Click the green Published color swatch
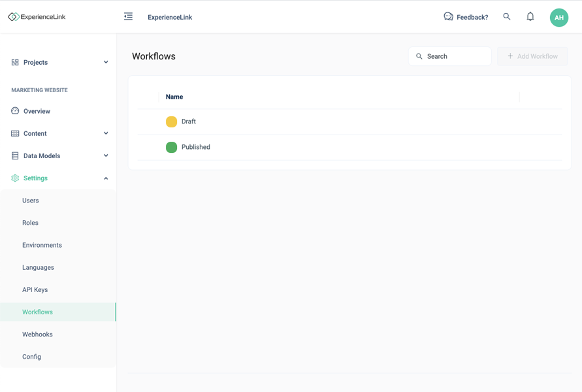The image size is (582, 392). pos(171,147)
